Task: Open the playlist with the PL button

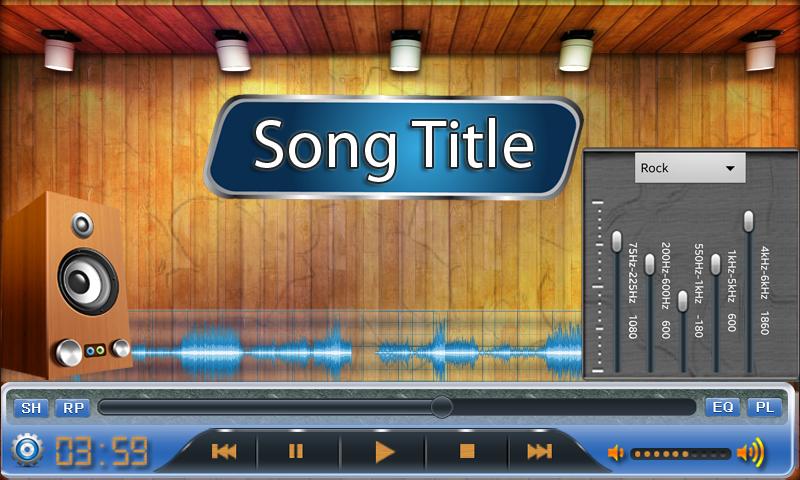Action: 765,408
